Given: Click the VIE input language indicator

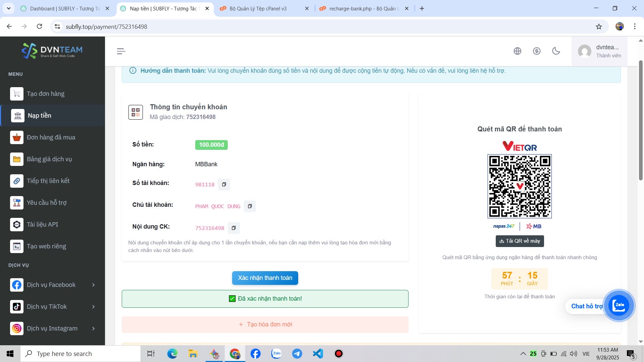Looking at the screenshot, I should point(586,354).
